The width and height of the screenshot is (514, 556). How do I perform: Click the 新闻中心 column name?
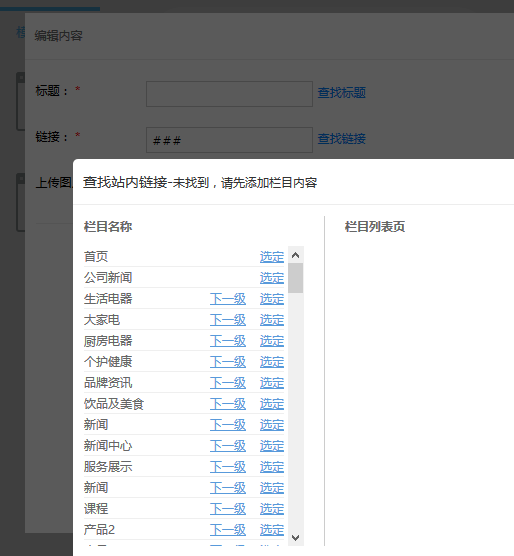pyautogui.click(x=108, y=446)
